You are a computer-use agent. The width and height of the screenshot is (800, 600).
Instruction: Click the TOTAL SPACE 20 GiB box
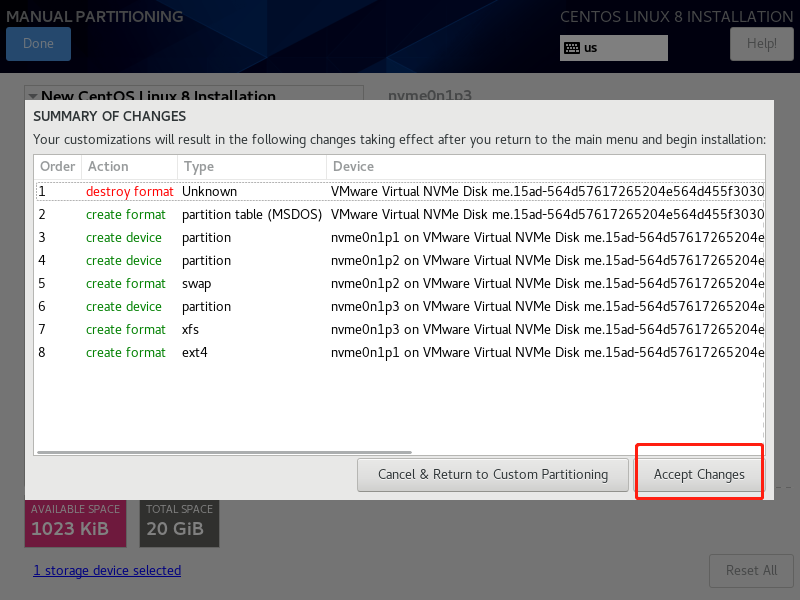[179, 523]
